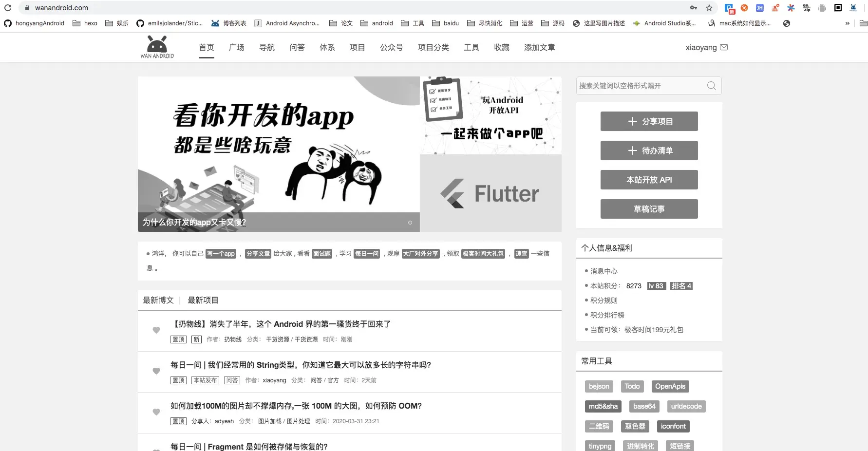
Task: Open the 草稿记事 button
Action: (649, 209)
